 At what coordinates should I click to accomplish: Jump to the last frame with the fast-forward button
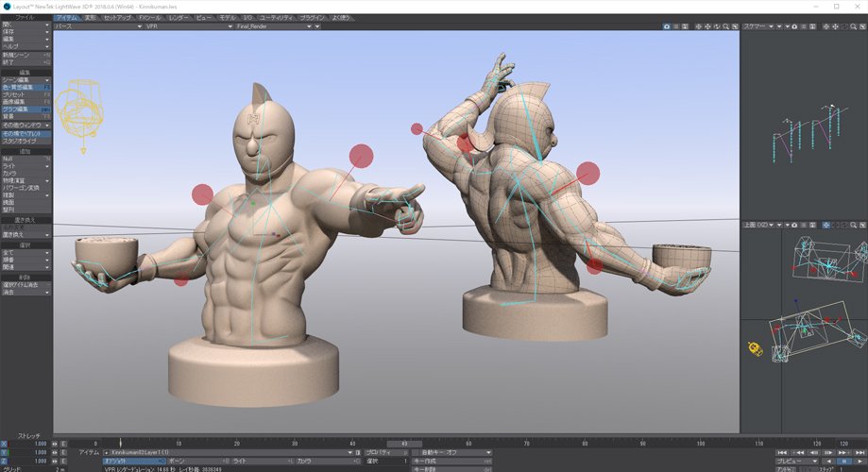[859, 452]
